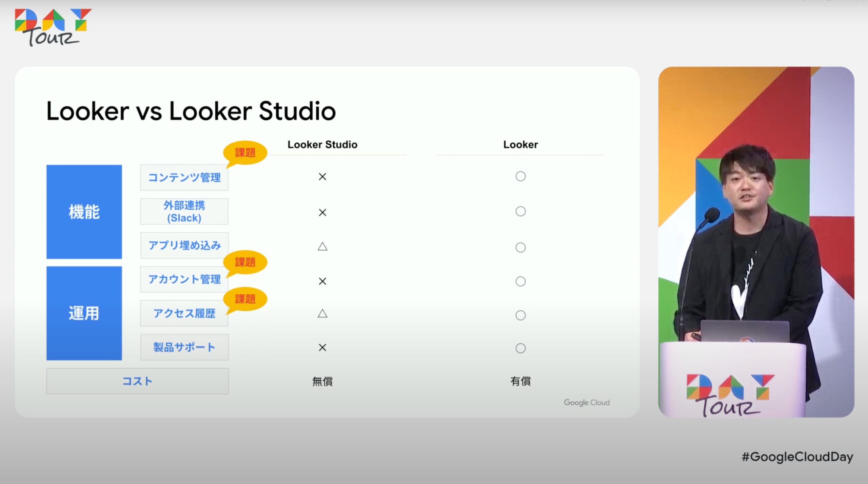Click the コンテンツ管理 label box
Viewport: 868px width, 484px height.
tap(184, 177)
